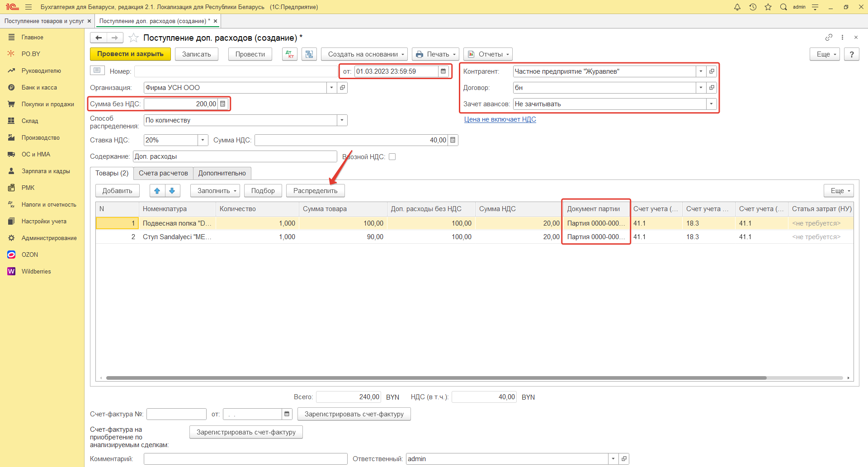The image size is (868, 467).
Task: Click Провести button
Action: (250, 54)
